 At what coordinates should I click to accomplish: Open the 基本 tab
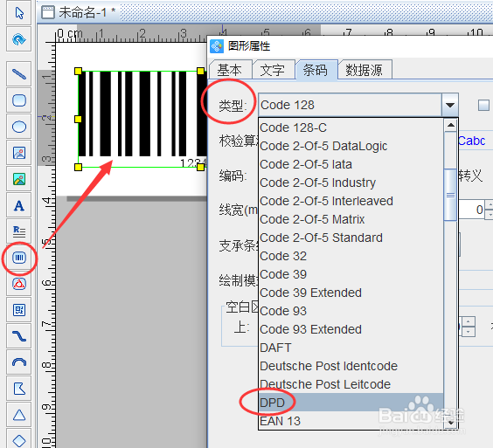tap(230, 70)
